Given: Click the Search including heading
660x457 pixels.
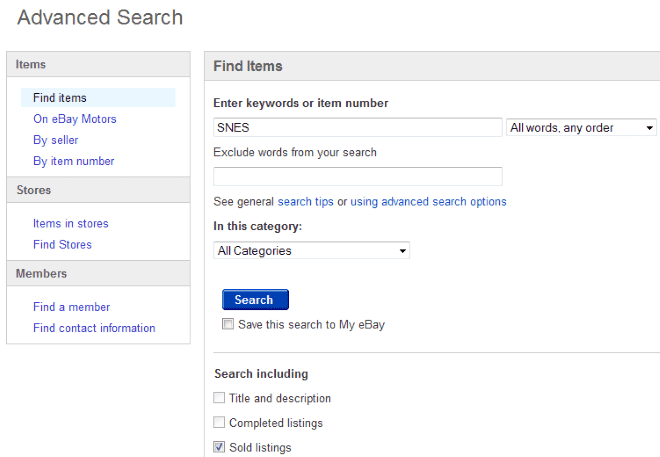Looking at the screenshot, I should click(x=261, y=374).
